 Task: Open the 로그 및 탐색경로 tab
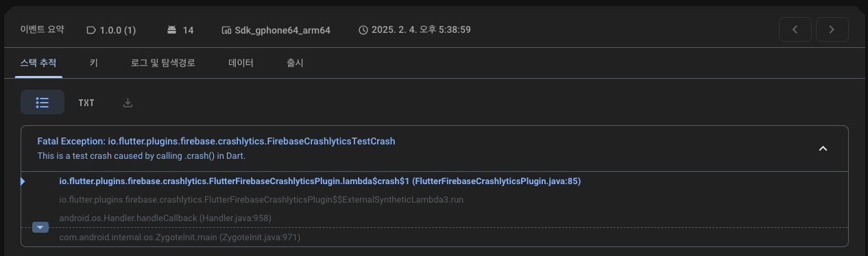163,63
